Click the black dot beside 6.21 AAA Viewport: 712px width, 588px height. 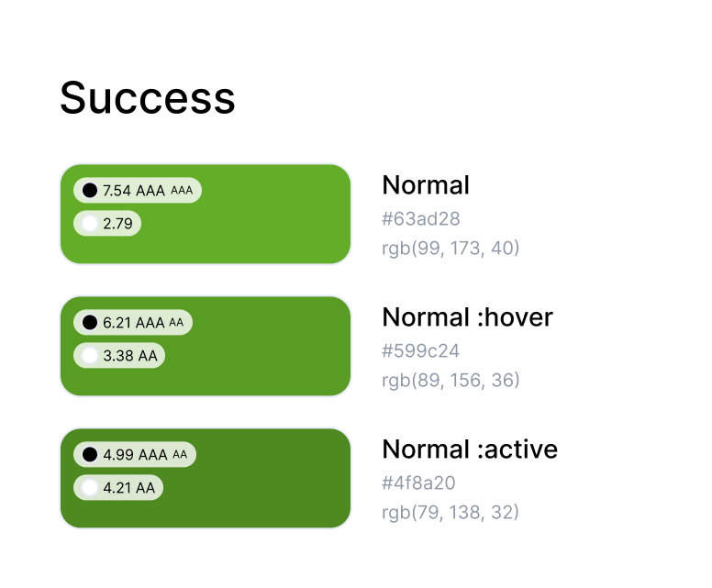click(x=89, y=323)
